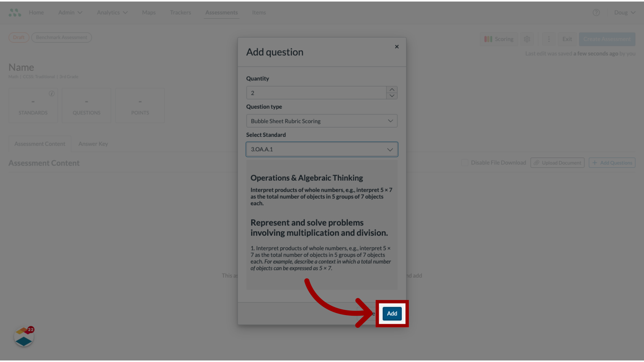Viewport: 644px width, 362px height.
Task: Switch to Answer Key tab
Action: 93,143
